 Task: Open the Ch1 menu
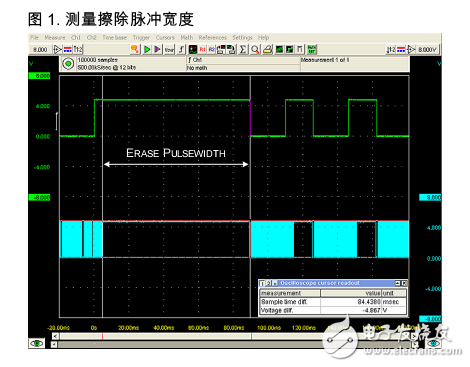[76, 38]
